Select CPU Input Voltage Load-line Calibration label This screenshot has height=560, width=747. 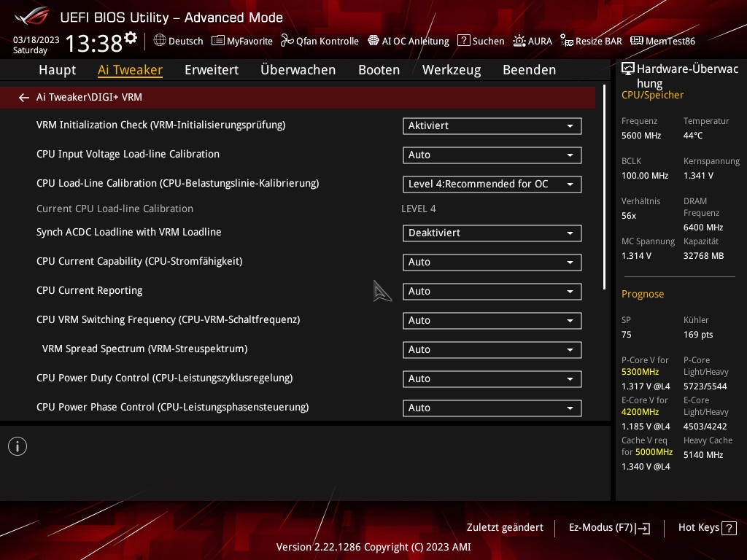pos(128,154)
